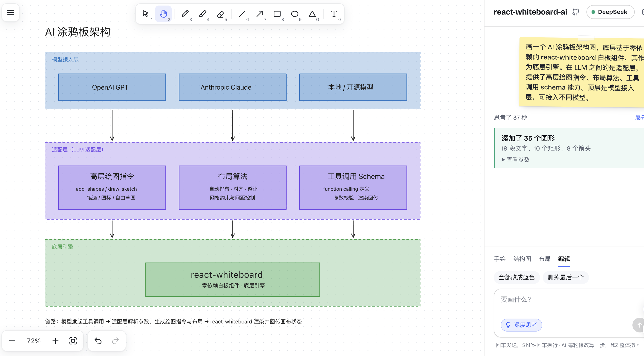This screenshot has width=644, height=356.
Task: Select the 布局算法 box on canvas
Action: [x=233, y=187]
